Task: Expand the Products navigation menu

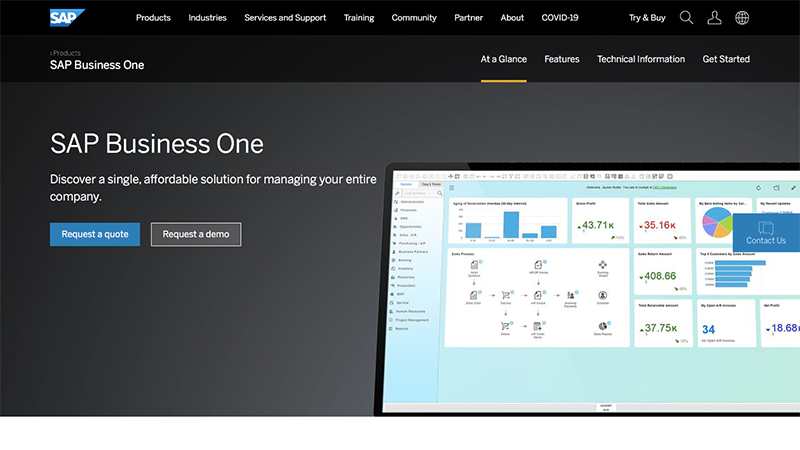Action: coord(153,18)
